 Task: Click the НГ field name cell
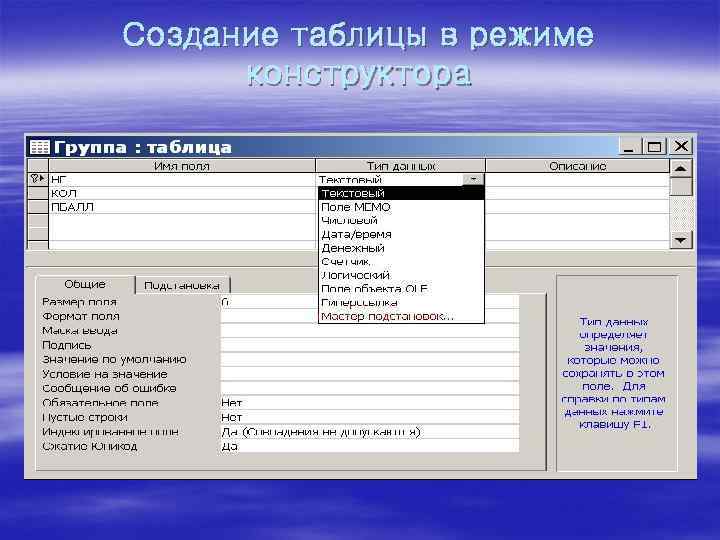(x=182, y=179)
